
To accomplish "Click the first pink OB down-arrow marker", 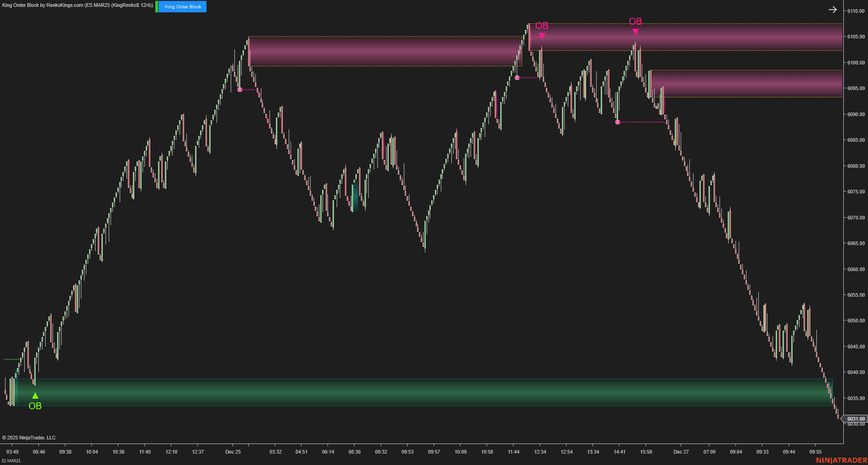I will coord(541,34).
